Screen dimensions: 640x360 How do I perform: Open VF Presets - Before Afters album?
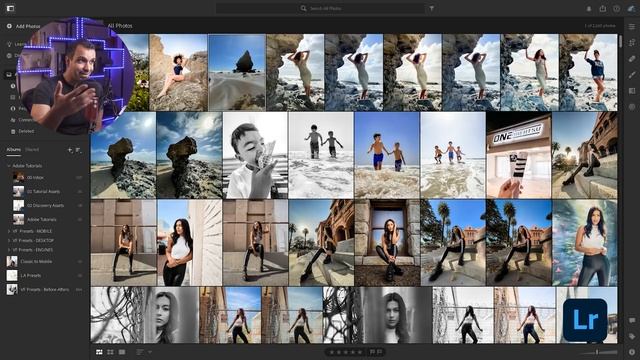click(x=45, y=289)
